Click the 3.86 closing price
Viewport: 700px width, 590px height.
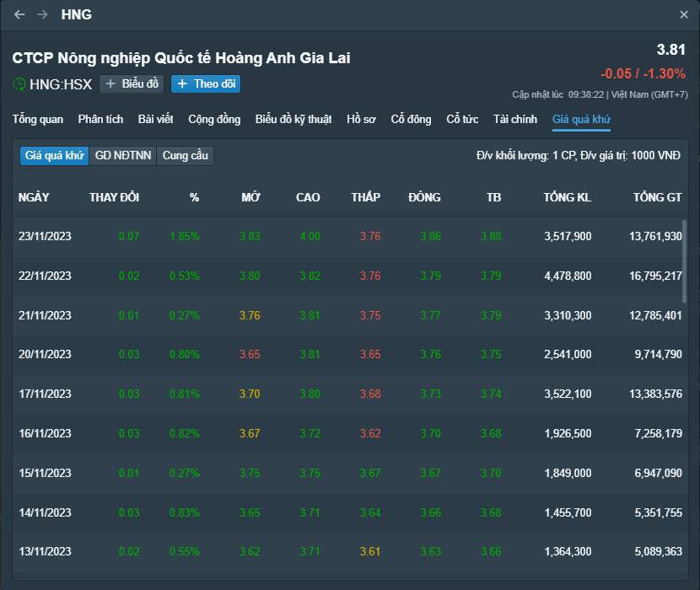click(x=430, y=236)
